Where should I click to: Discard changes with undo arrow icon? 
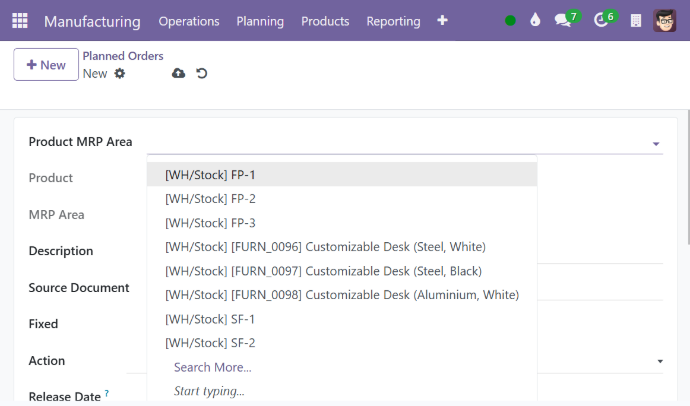(x=202, y=73)
